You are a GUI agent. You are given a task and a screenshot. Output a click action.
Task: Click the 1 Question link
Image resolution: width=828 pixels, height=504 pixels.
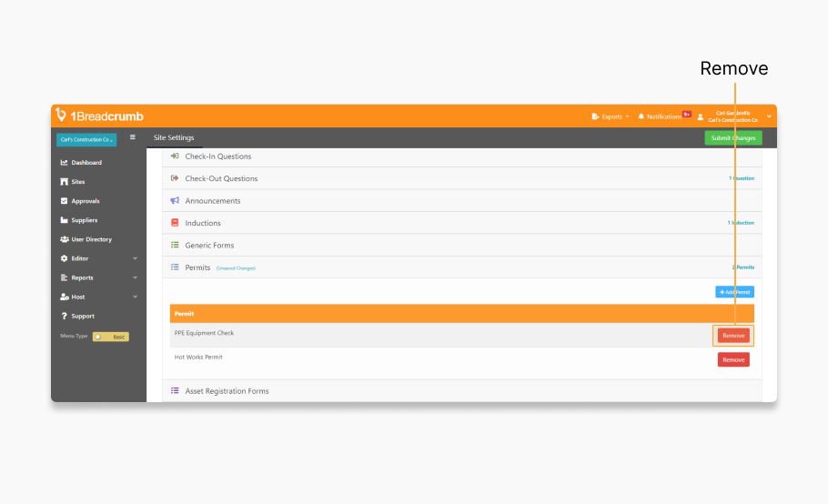pyautogui.click(x=742, y=178)
